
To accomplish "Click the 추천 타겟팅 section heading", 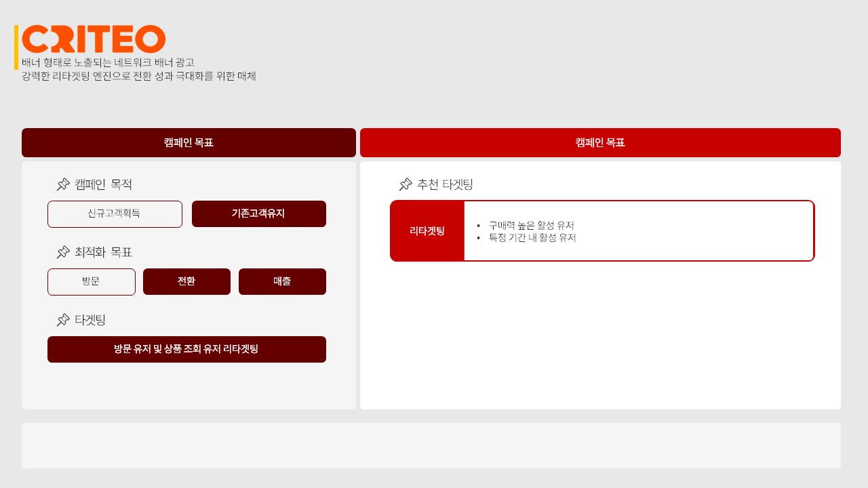I will pyautogui.click(x=445, y=184).
